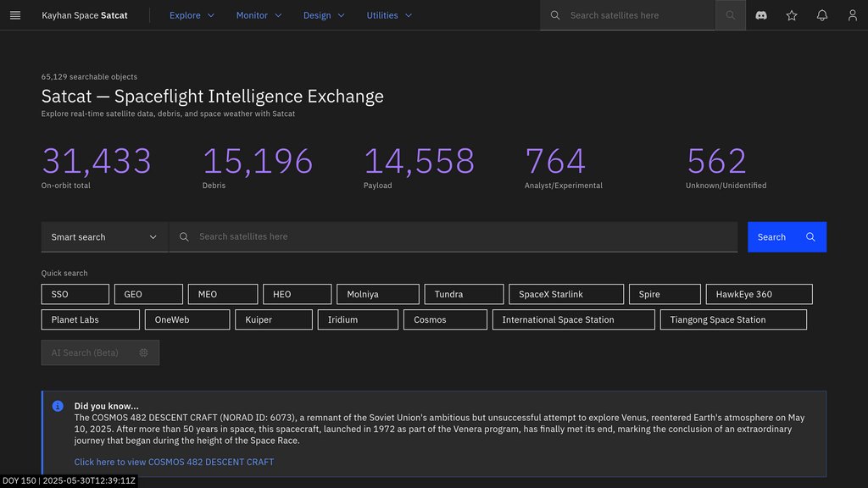Go to Kayhan Space Satcat home

click(85, 15)
